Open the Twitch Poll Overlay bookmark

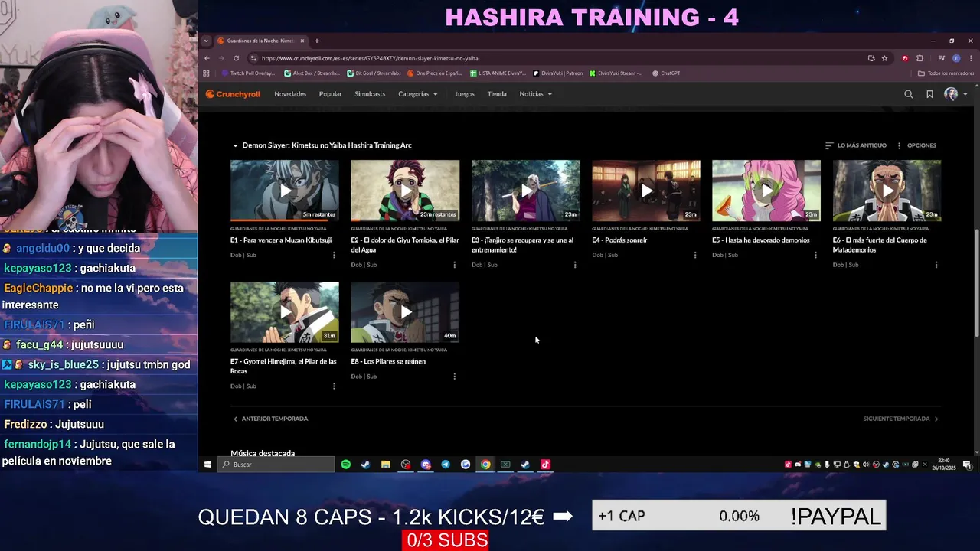point(249,73)
